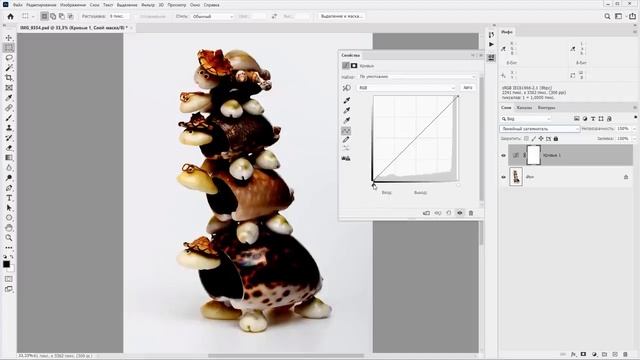Viewport: 640px width, 360px height.
Task: Select the Gradient tool
Action: point(9,158)
